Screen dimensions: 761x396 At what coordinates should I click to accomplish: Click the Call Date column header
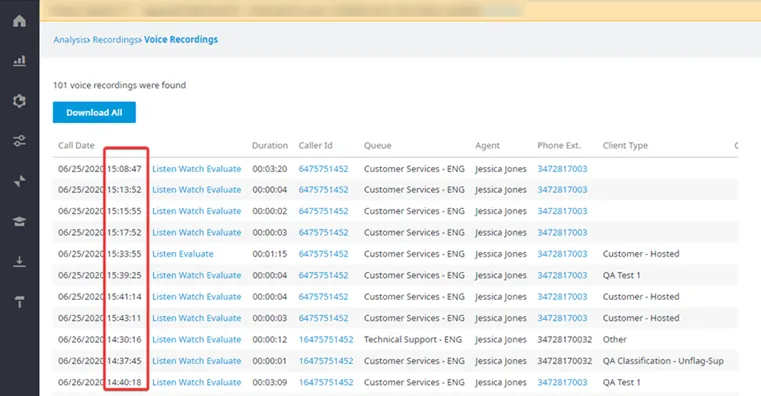click(76, 146)
